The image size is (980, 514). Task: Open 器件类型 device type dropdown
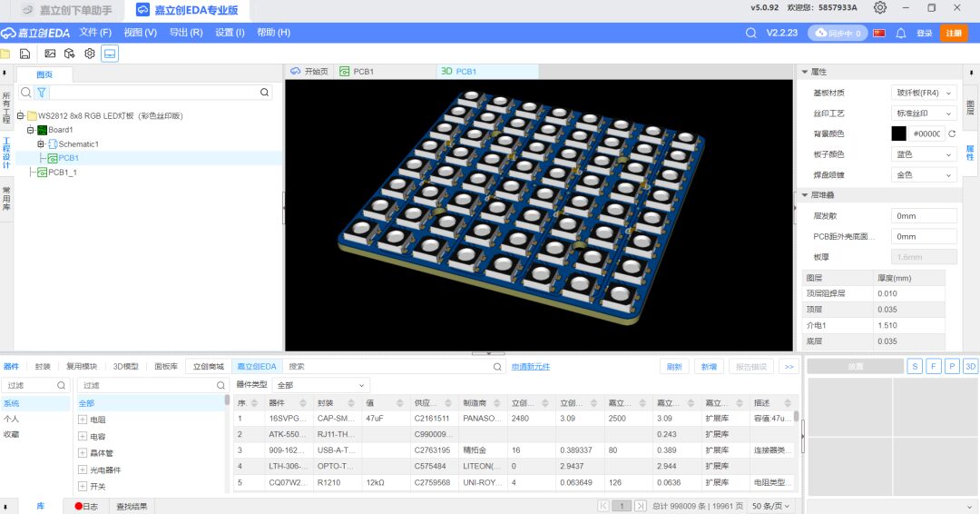320,385
